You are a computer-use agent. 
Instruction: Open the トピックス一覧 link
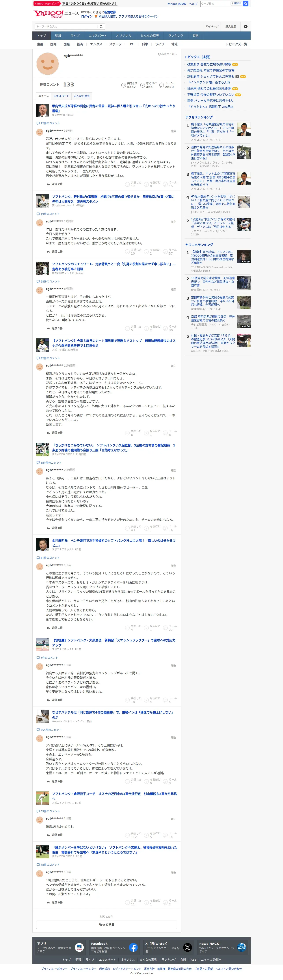236,44
